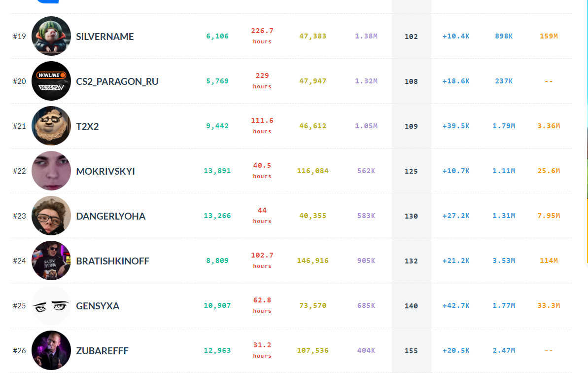Open SILVERNAME's pig avatar

tap(51, 36)
